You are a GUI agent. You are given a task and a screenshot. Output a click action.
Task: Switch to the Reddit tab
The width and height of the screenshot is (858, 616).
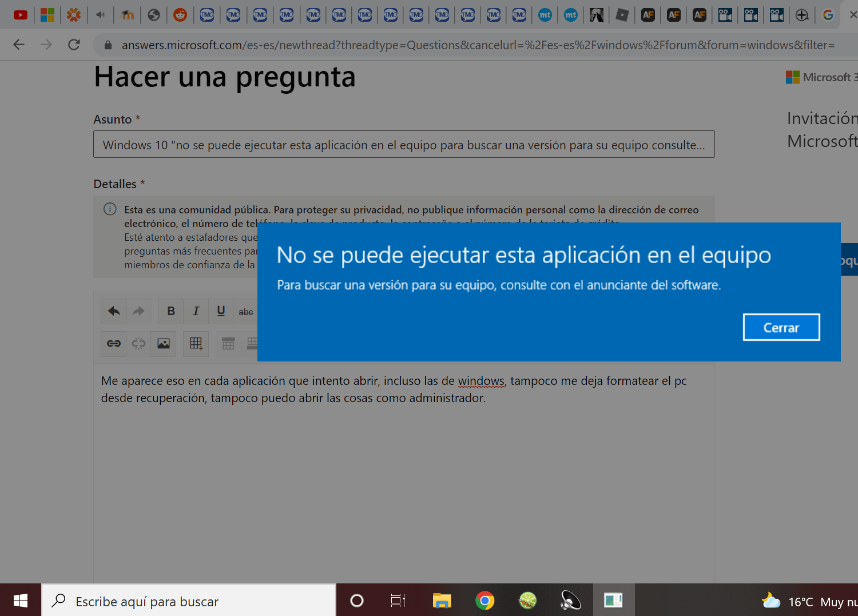180,15
